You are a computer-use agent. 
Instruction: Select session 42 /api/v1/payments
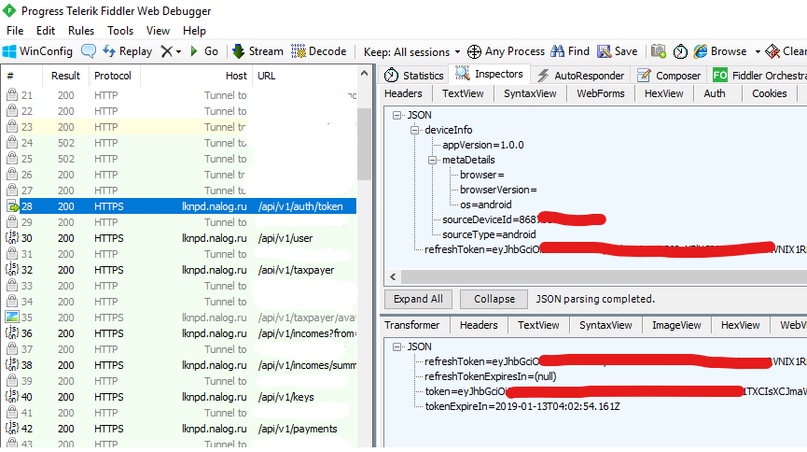181,429
